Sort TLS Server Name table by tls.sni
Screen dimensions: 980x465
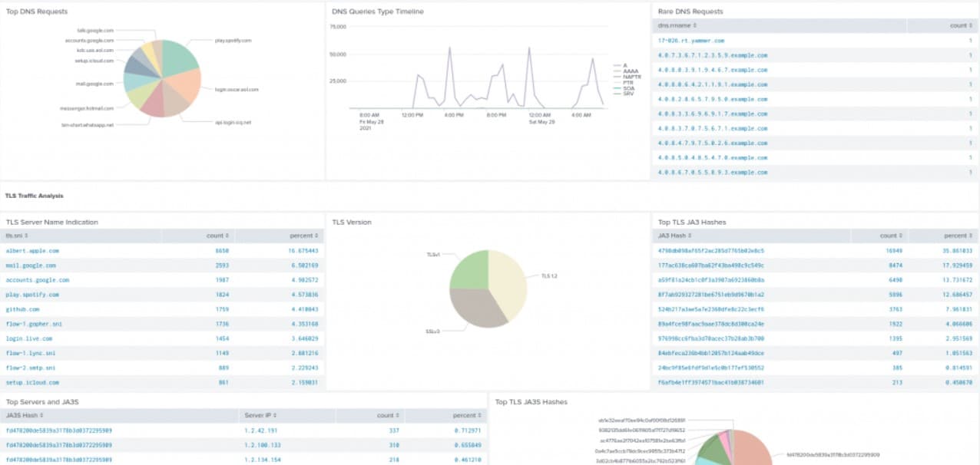pyautogui.click(x=17, y=236)
